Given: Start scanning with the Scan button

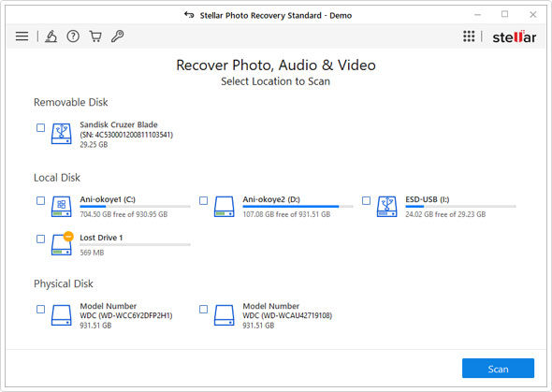Looking at the screenshot, I should pyautogui.click(x=498, y=369).
